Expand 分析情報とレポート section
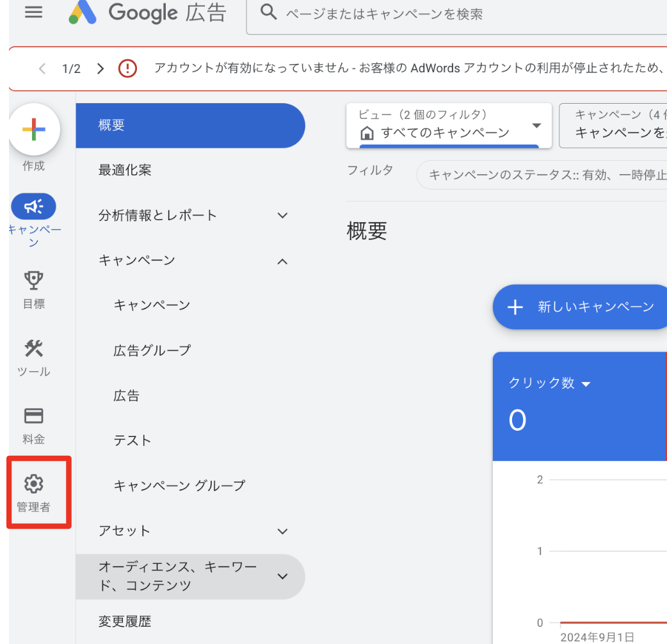Image resolution: width=667 pixels, height=644 pixels. [x=190, y=215]
